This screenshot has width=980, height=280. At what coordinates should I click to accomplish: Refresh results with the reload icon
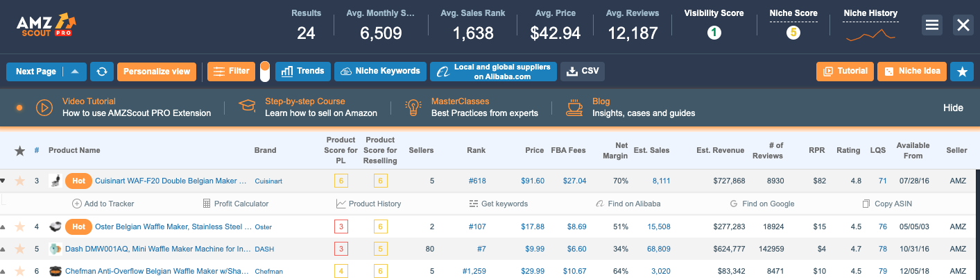[x=102, y=72]
